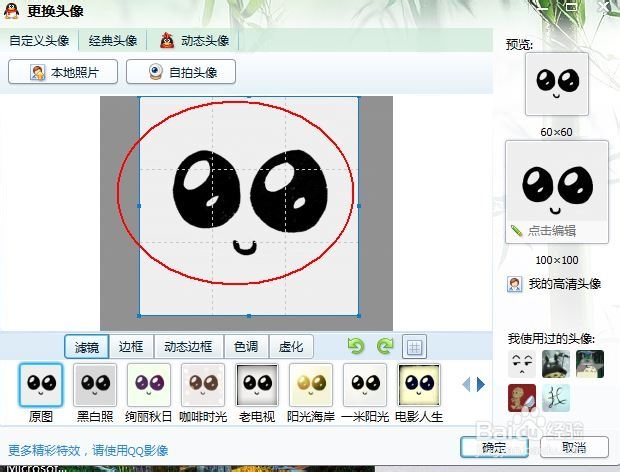Choose the first Totoro used avatar
Viewport: 620px width, 472px height.
[556, 364]
